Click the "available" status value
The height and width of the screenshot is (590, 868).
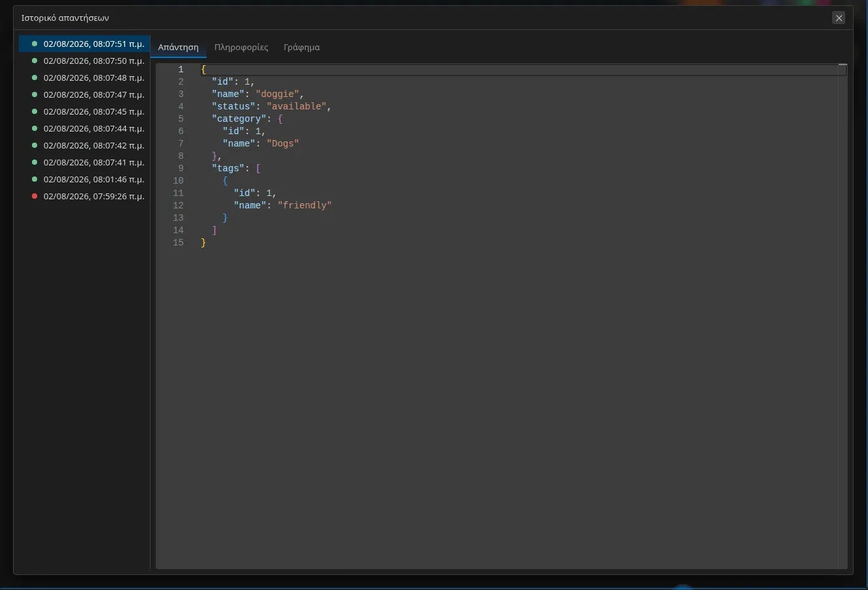click(x=297, y=106)
